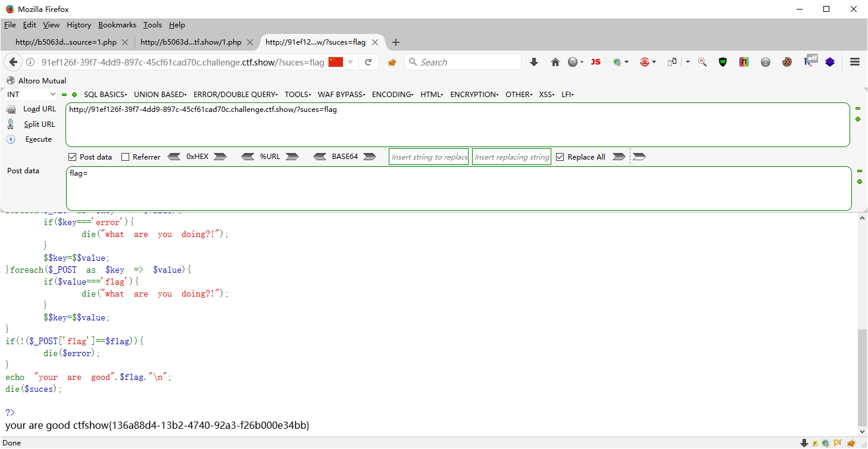Uncheck the Post data checkbox
This screenshot has width=868, height=449.
click(73, 157)
